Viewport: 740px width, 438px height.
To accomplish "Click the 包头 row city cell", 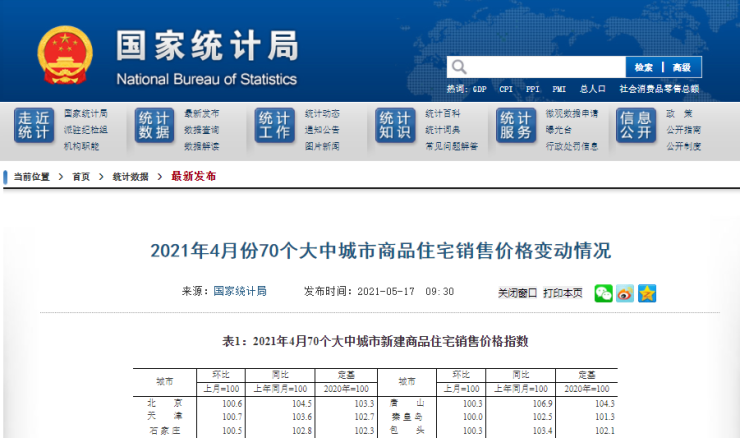I will tap(407, 430).
